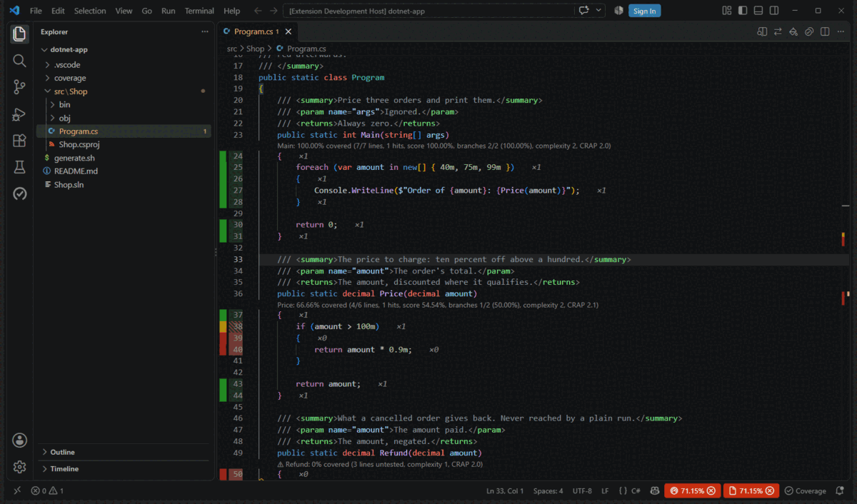Open Copilot status icon in status bar
The width and height of the screenshot is (857, 504).
click(x=653, y=491)
